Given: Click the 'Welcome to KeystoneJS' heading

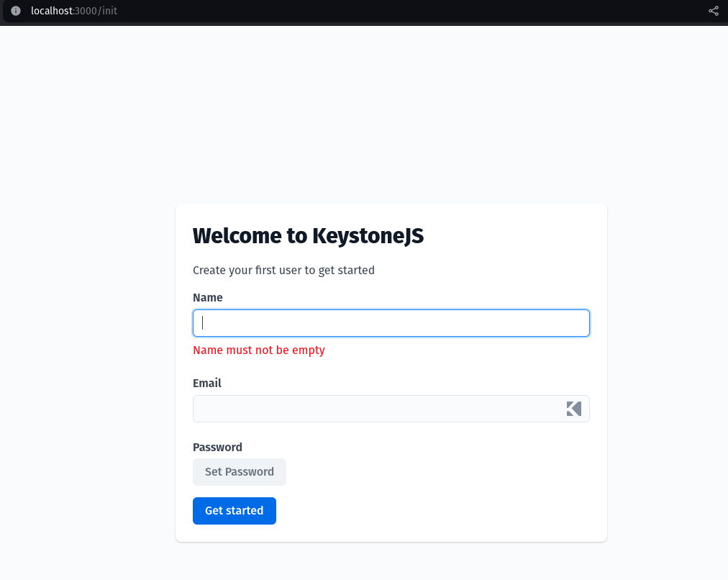Looking at the screenshot, I should pyautogui.click(x=309, y=236).
